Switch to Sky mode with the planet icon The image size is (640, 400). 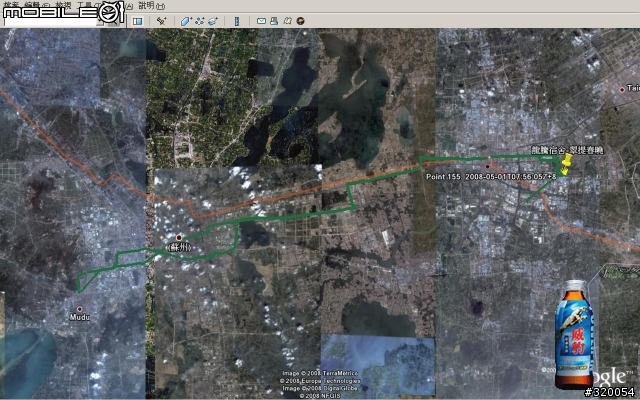(300, 21)
